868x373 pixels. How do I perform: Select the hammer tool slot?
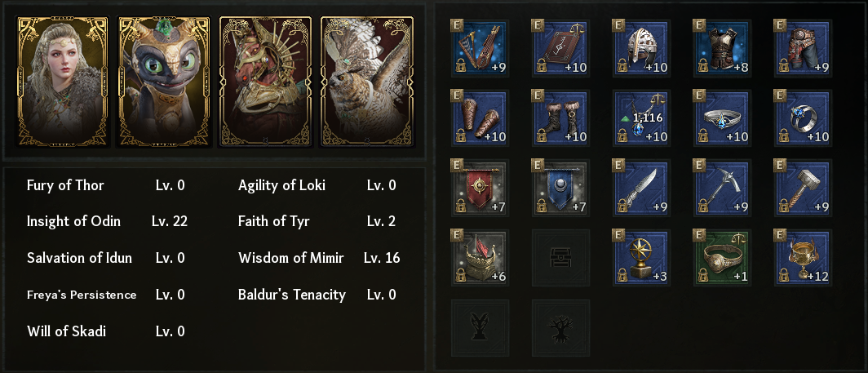tap(802, 188)
